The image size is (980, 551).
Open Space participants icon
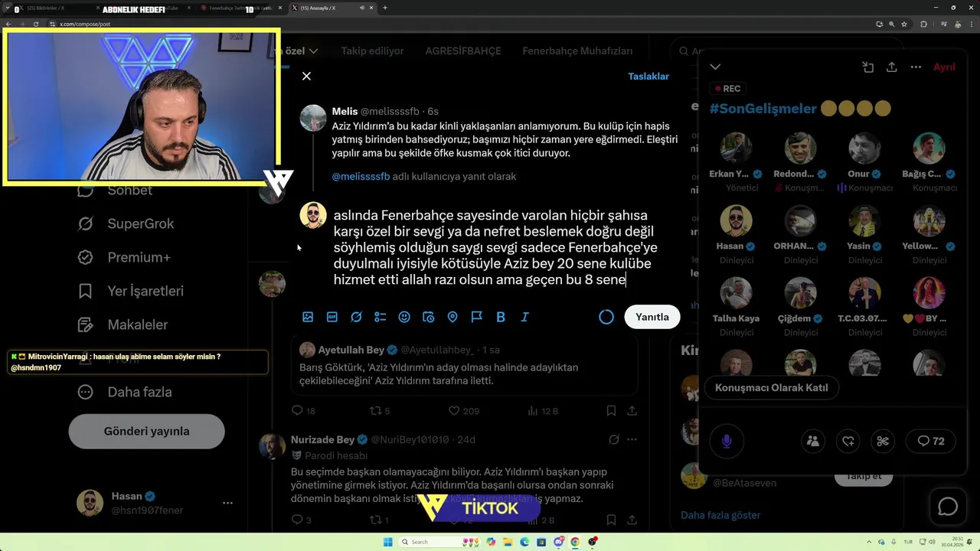(x=813, y=441)
